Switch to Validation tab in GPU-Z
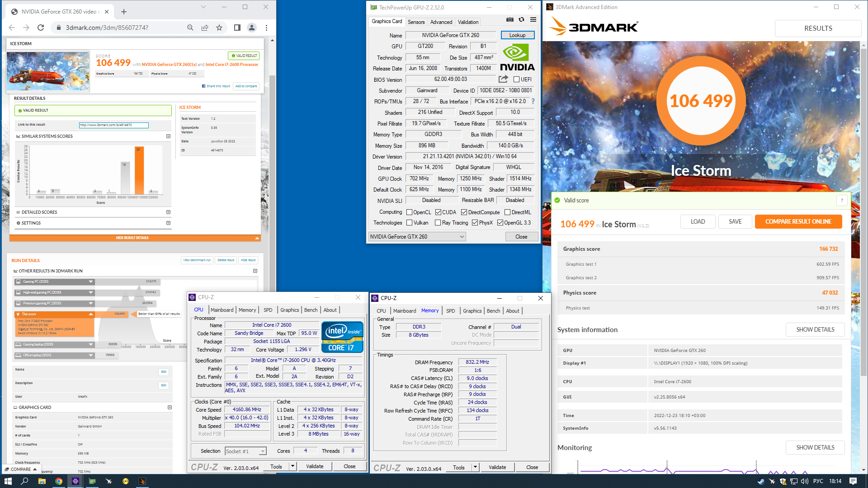 pos(468,22)
